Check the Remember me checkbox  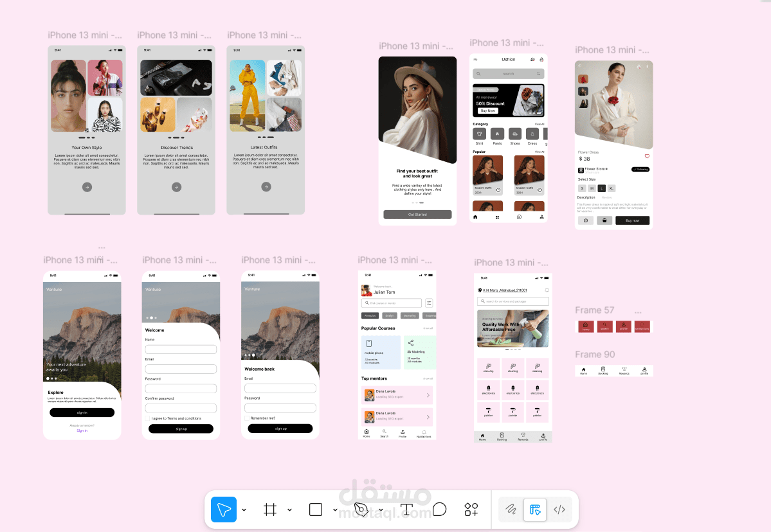click(x=247, y=418)
